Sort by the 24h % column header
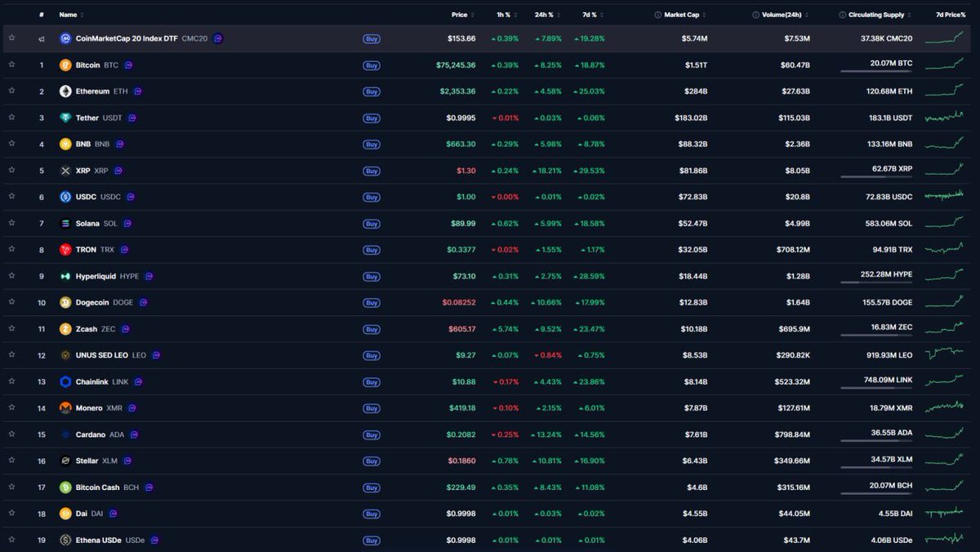The height and width of the screenshot is (552, 980). [546, 15]
